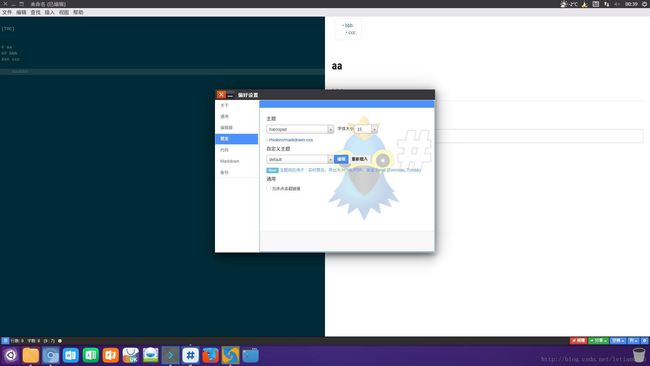Open the orange Files folder in dock
Screen dimensions: 650x366
31,355
